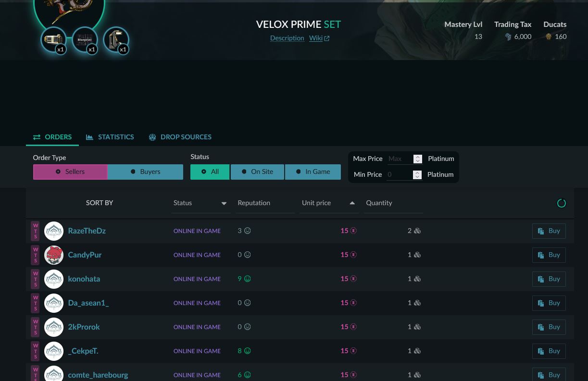This screenshot has height=381, width=588.
Task: Click the WTS badge on konohata row
Action: (35, 279)
